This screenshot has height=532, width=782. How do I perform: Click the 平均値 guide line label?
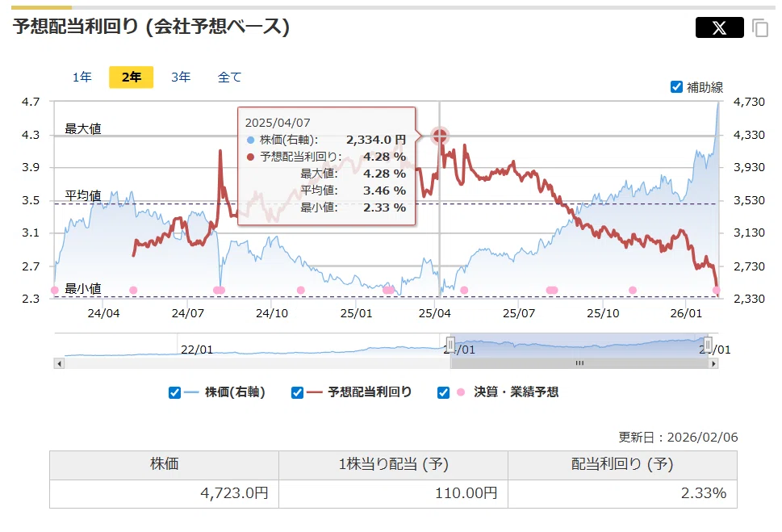83,195
